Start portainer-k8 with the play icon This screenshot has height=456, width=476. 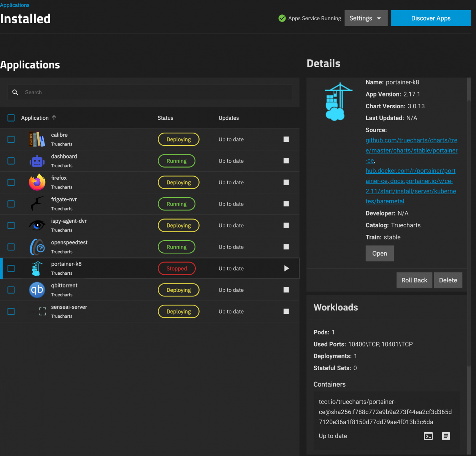[287, 268]
